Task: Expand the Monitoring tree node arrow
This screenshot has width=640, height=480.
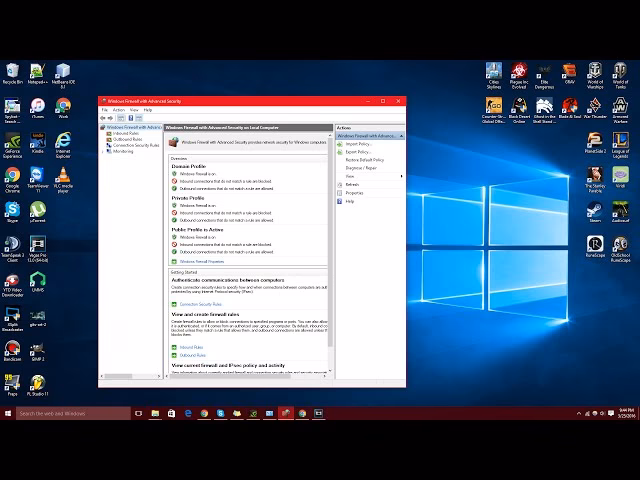Action: [103, 151]
